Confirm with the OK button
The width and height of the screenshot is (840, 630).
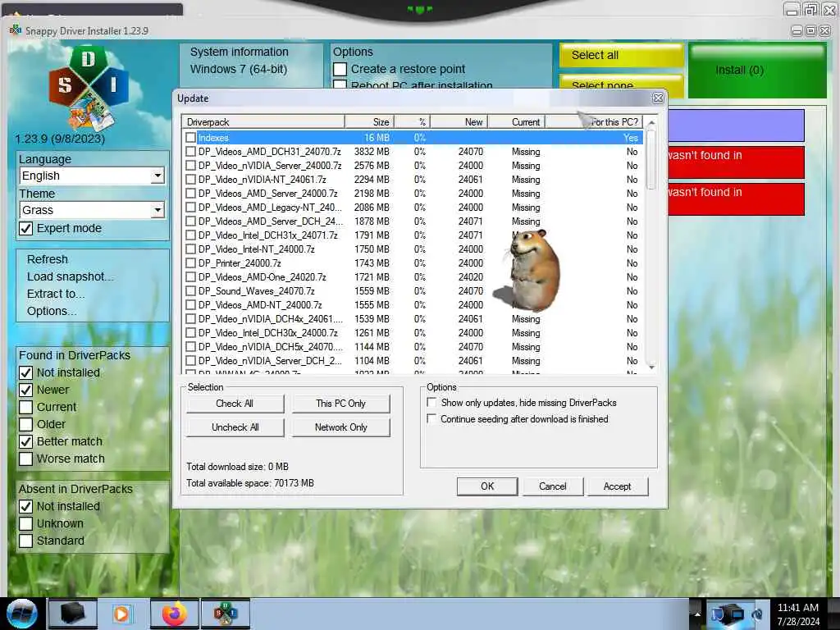487,486
